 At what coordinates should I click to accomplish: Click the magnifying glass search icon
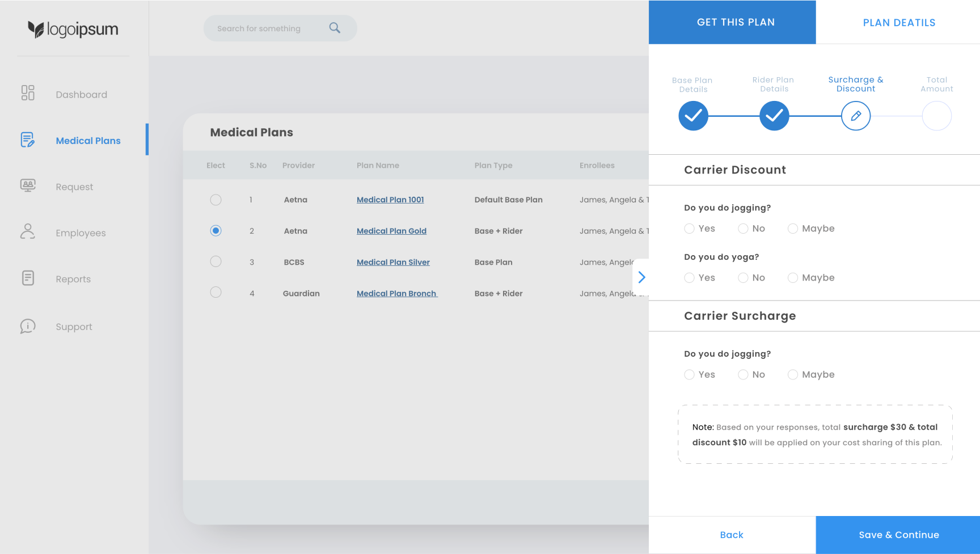(335, 28)
